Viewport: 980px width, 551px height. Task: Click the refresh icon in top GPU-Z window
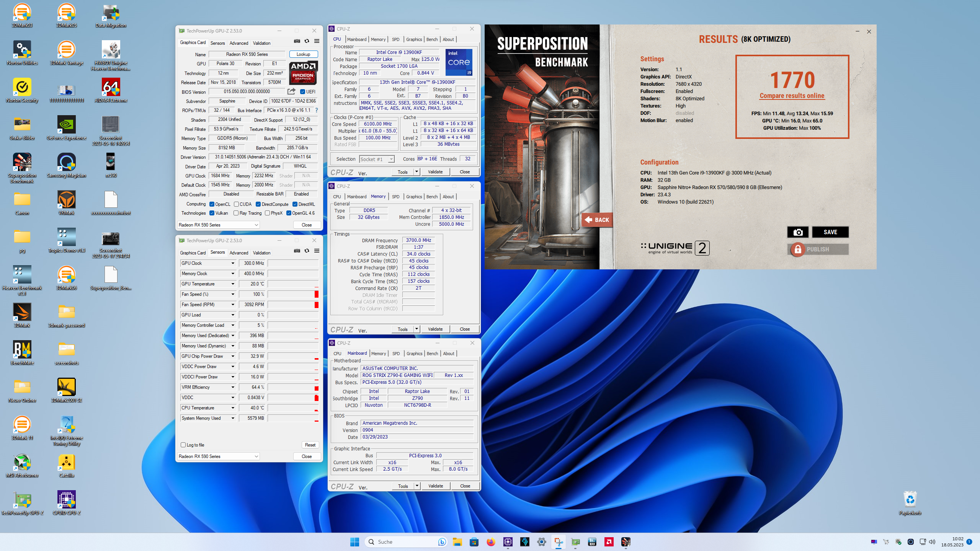307,41
